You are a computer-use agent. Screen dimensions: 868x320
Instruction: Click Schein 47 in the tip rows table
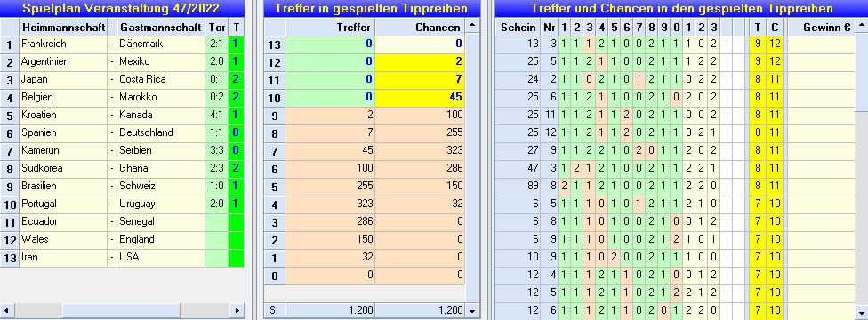pyautogui.click(x=518, y=168)
